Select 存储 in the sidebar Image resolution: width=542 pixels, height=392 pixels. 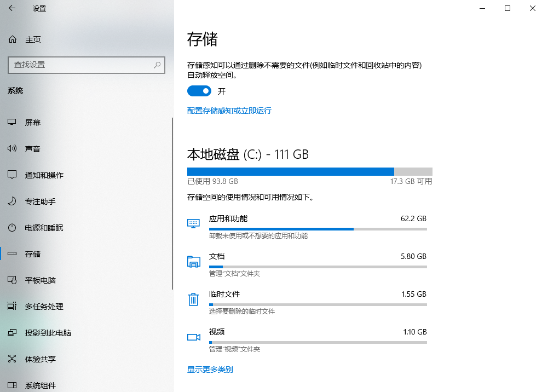point(33,253)
